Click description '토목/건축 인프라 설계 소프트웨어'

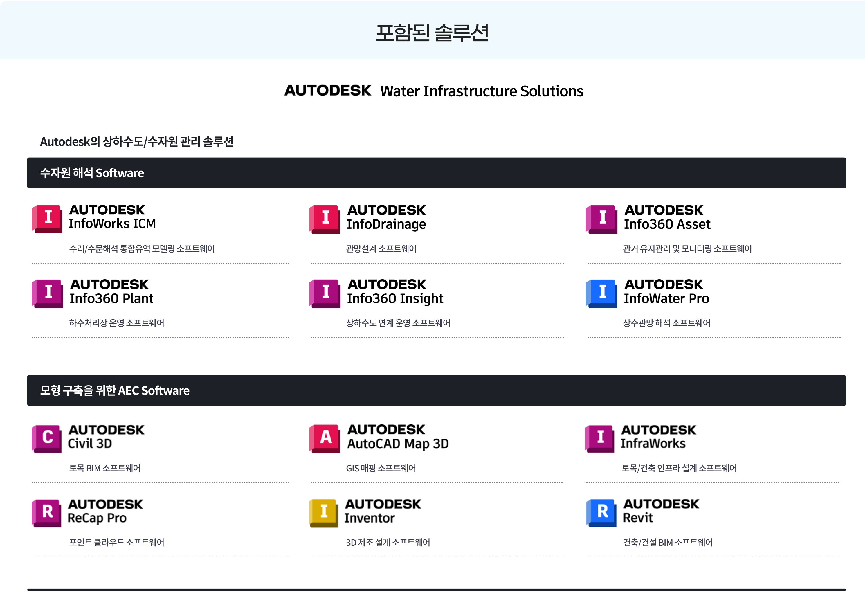[x=679, y=468]
